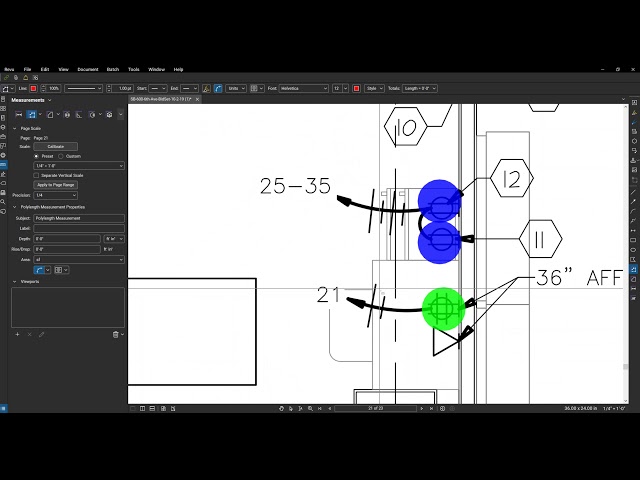Click the line width field 1.00 pt
Screen dimensions: 640x480
123,89
